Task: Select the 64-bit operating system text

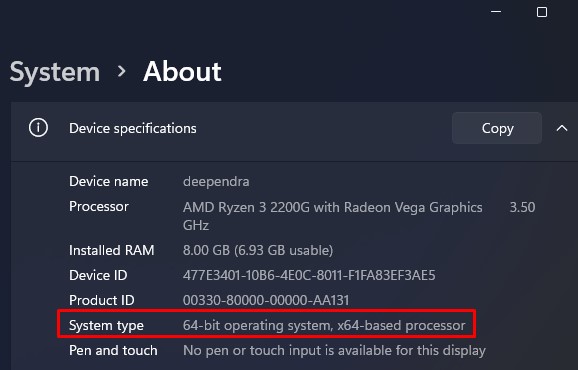Action: coord(324,325)
